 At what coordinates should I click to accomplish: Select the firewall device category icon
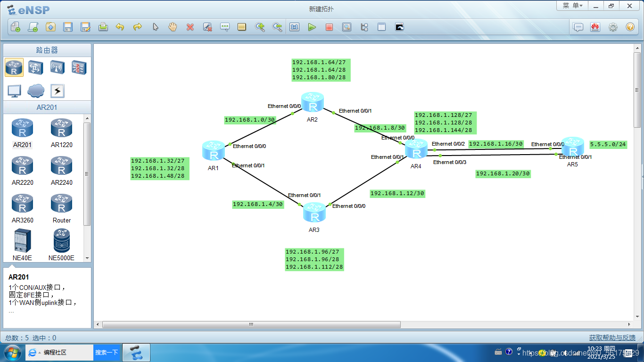(79, 68)
